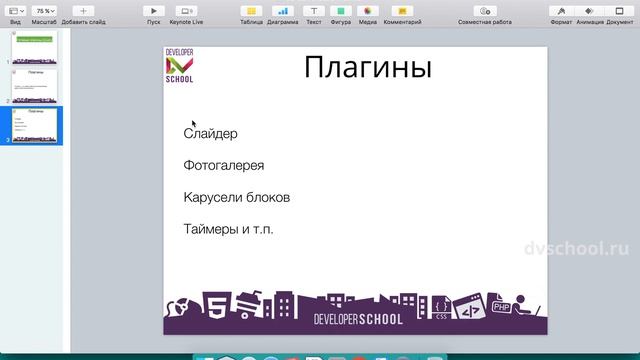
Task: Click the "Таймеры и т.п." text line
Action: [x=228, y=229]
